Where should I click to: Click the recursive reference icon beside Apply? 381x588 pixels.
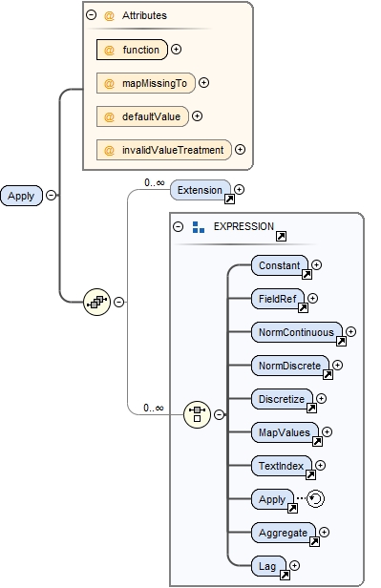[x=315, y=498]
